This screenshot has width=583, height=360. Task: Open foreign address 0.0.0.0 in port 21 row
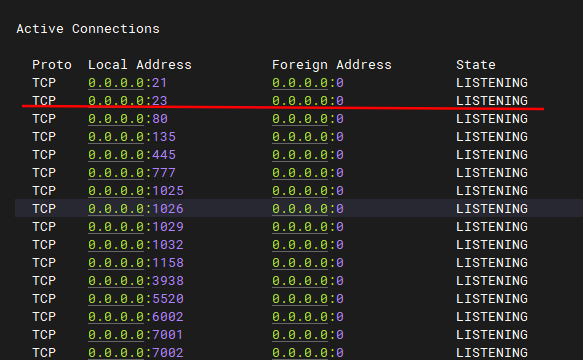[300, 83]
